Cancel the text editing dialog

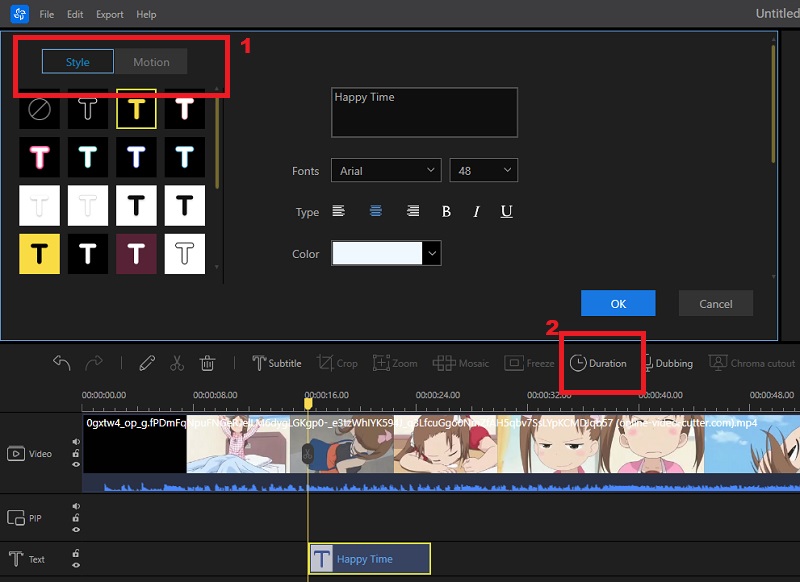tap(715, 303)
